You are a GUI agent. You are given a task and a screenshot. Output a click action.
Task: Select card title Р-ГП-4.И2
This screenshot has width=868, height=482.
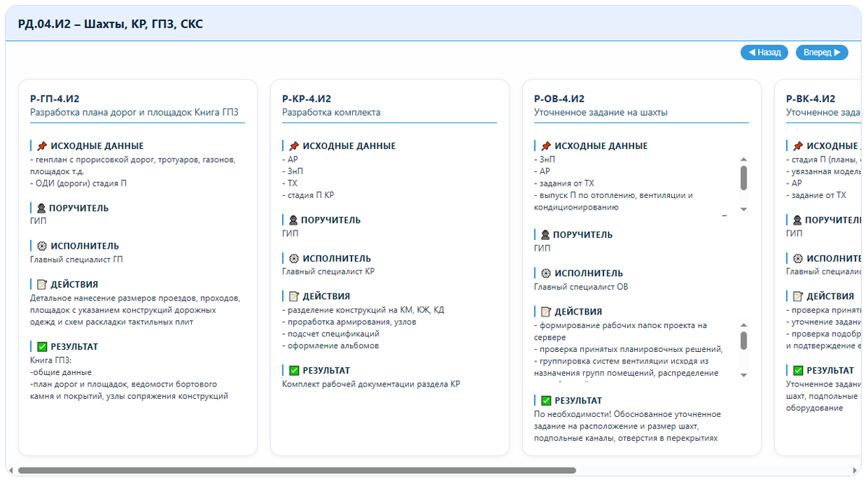54,99
